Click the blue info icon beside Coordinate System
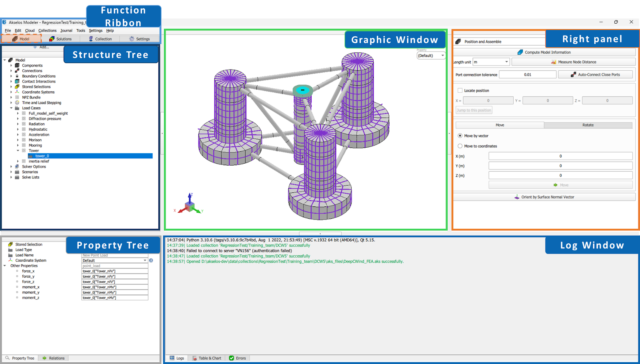The image size is (640, 364). (151, 260)
